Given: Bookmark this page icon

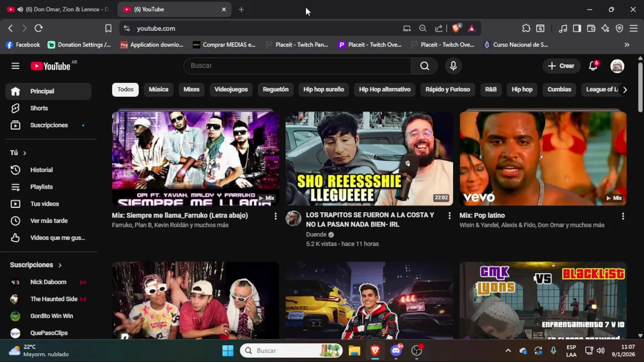Looking at the screenshot, I should tap(108, 29).
